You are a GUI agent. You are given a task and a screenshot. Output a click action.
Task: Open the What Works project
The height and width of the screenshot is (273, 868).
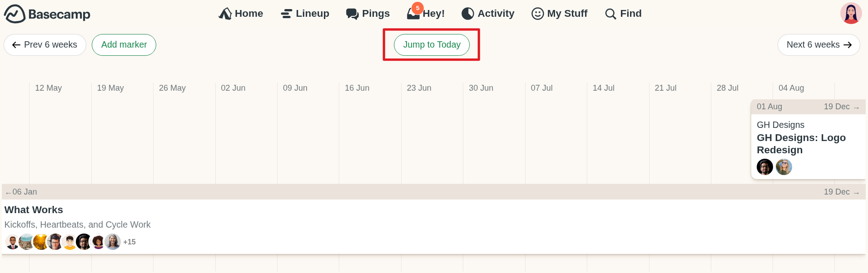34,210
